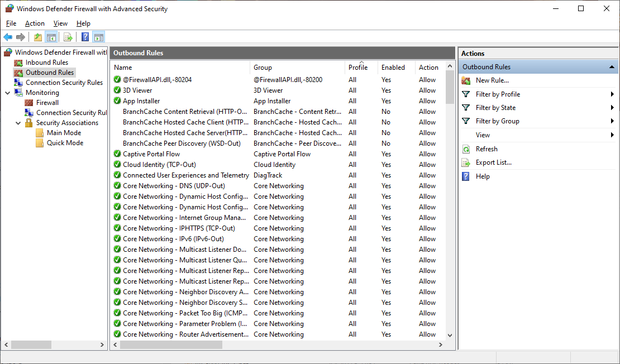Click the rules list horizontal scrollbar thumb
620x364 pixels.
171,344
